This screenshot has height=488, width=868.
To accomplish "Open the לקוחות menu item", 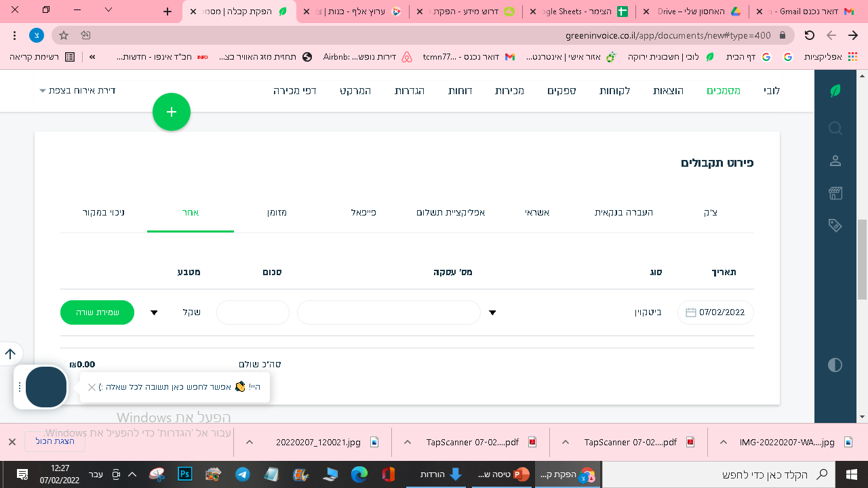I will pos(614,91).
